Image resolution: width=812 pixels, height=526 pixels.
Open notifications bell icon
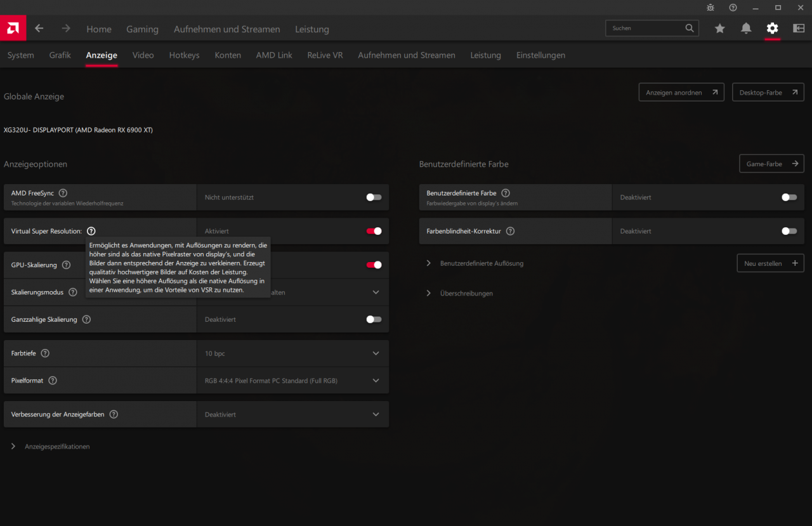click(x=746, y=29)
